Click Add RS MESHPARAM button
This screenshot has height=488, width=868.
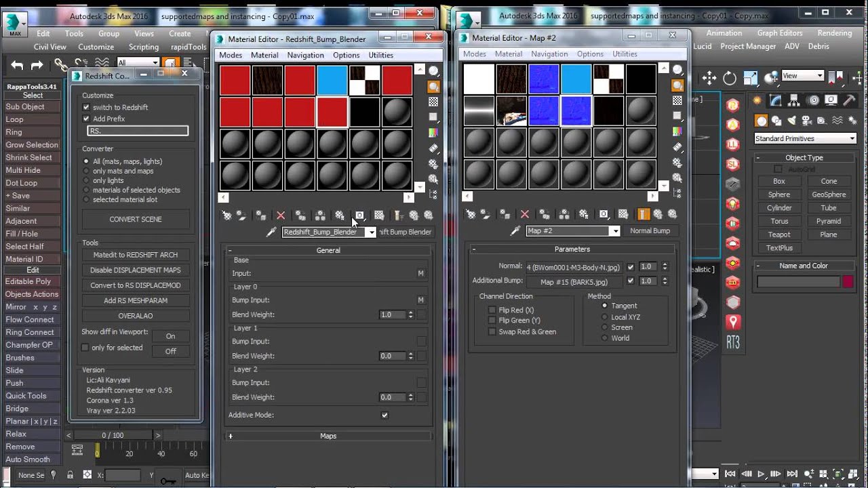point(136,300)
